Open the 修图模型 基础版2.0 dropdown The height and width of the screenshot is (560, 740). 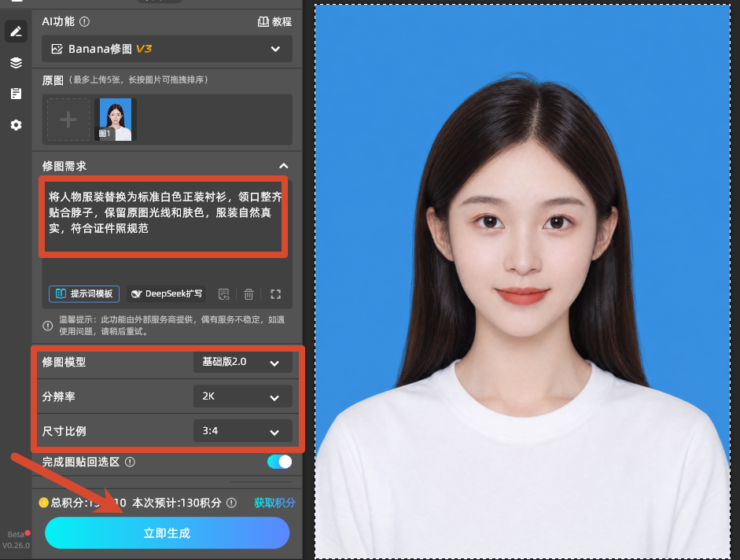pos(242,362)
